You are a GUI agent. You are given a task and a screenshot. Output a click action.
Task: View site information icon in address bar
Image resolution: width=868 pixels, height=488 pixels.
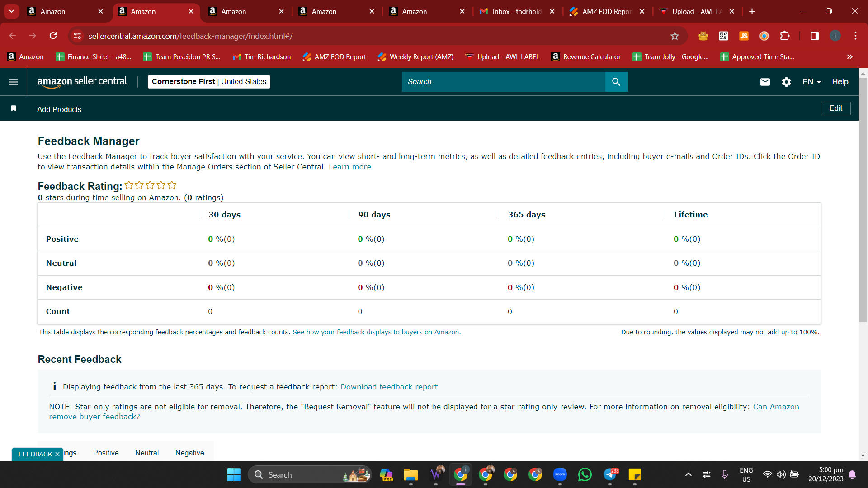pos(78,36)
